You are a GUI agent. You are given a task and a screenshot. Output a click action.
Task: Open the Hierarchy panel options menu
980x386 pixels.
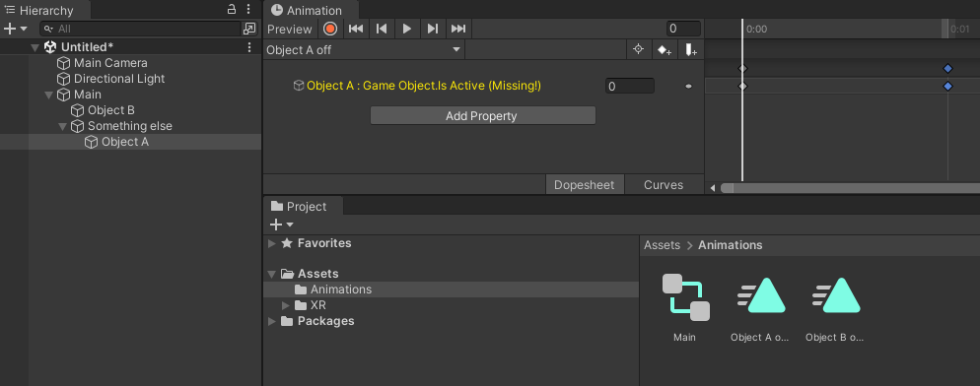point(248,10)
